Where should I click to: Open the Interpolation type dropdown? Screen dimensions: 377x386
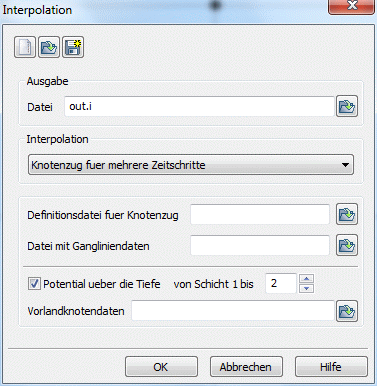click(x=191, y=165)
